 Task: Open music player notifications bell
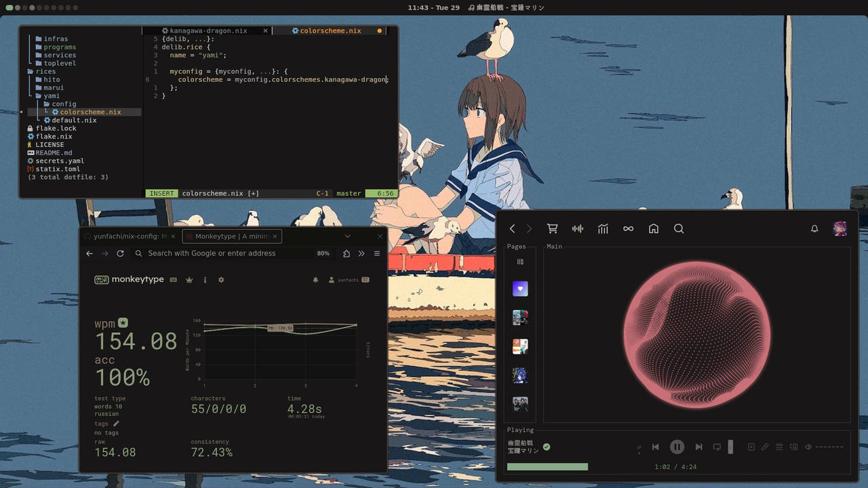(814, 229)
